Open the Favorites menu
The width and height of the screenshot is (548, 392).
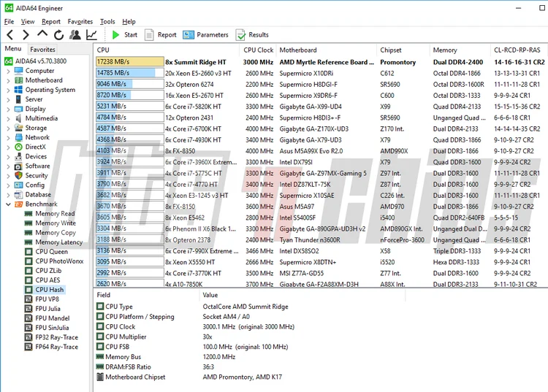pos(80,22)
